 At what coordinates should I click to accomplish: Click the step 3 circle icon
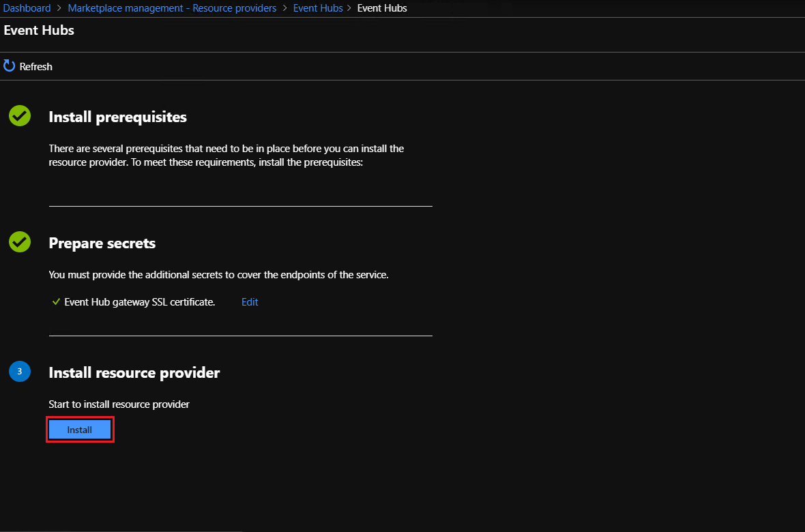click(x=19, y=372)
